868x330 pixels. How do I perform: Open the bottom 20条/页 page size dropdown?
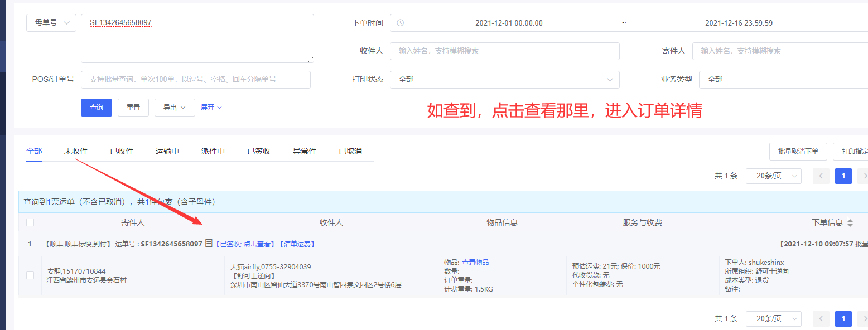[774, 319]
